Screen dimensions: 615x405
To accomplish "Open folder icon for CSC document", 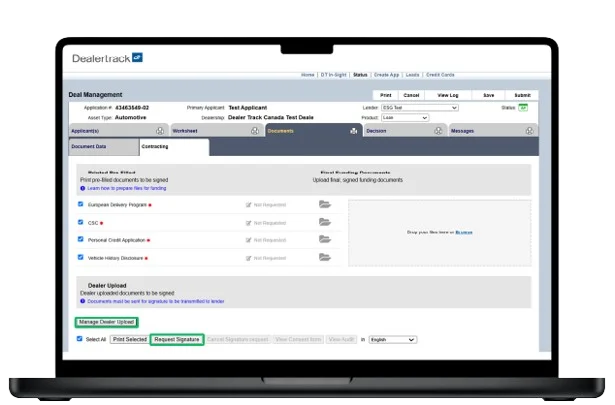I will click(x=324, y=222).
